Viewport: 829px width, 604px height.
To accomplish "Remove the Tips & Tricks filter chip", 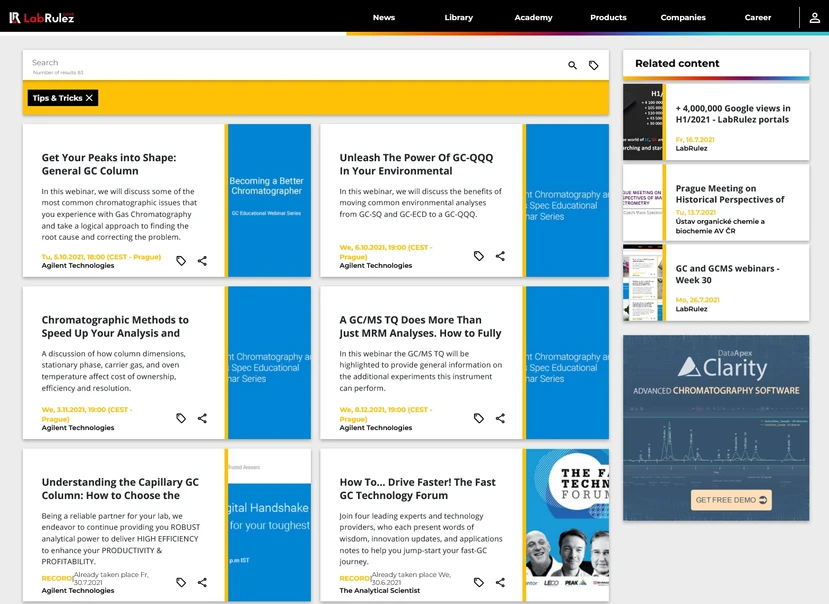I will point(89,98).
